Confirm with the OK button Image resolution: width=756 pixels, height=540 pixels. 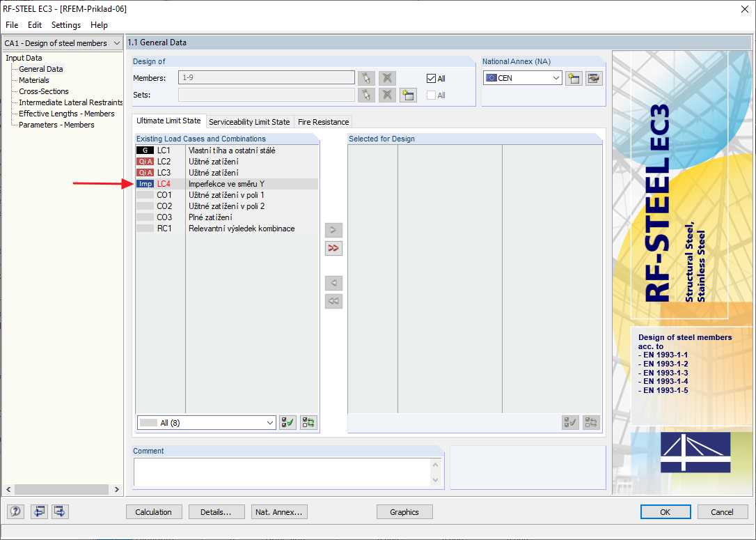click(666, 512)
